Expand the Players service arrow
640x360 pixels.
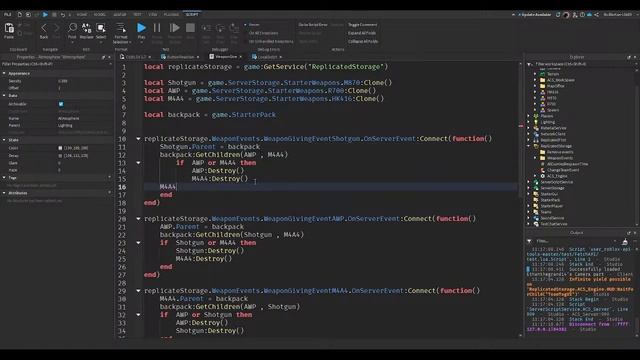(529, 116)
